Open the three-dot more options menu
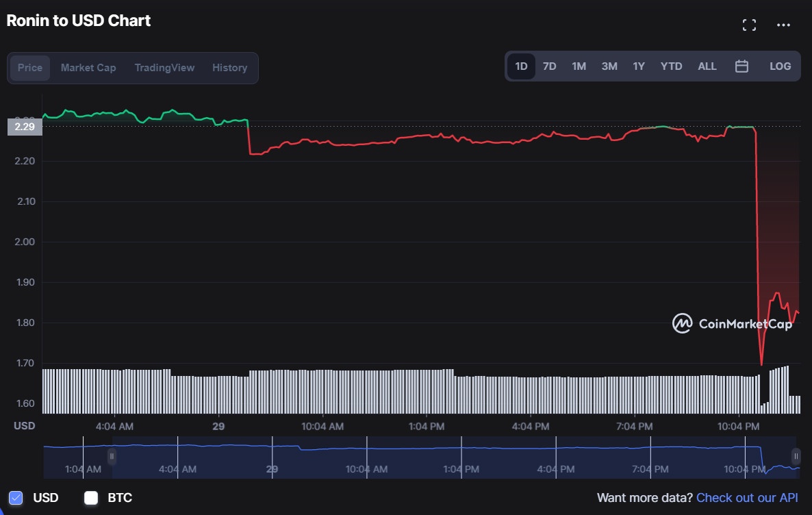 [x=783, y=25]
